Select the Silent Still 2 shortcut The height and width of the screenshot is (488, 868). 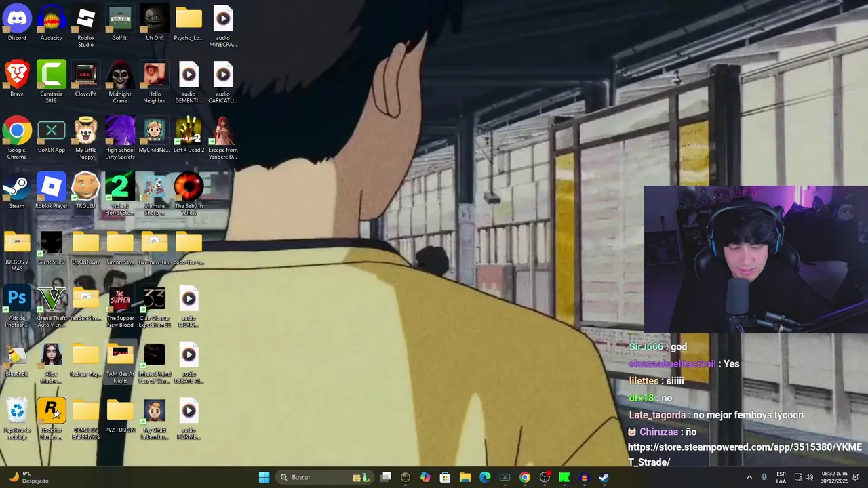point(52,247)
